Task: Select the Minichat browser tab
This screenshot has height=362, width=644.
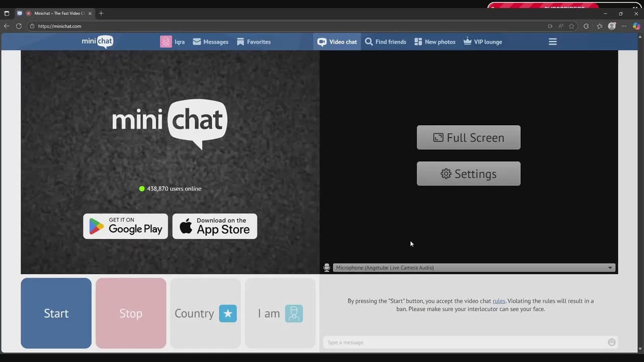Action: point(54,13)
